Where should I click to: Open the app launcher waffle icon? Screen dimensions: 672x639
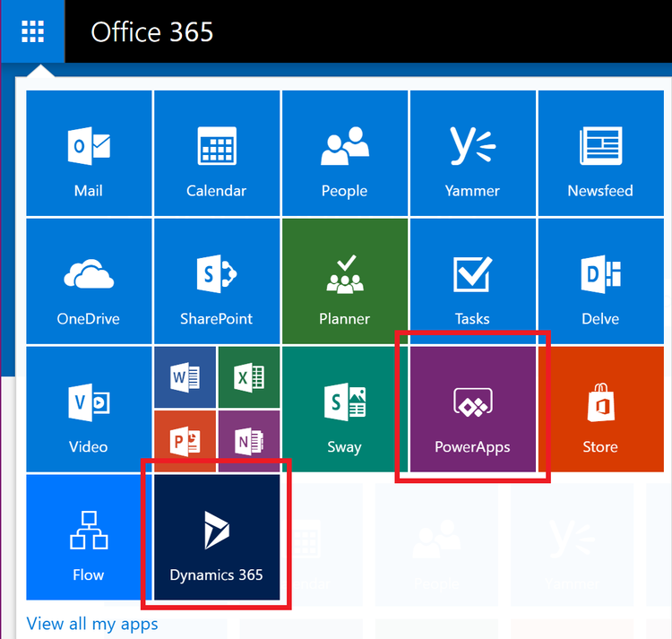click(32, 31)
